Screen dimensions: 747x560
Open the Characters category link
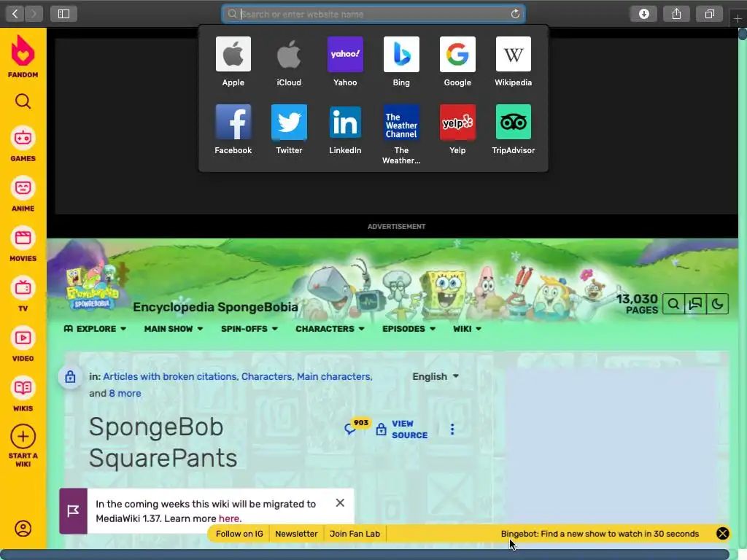pyautogui.click(x=266, y=376)
